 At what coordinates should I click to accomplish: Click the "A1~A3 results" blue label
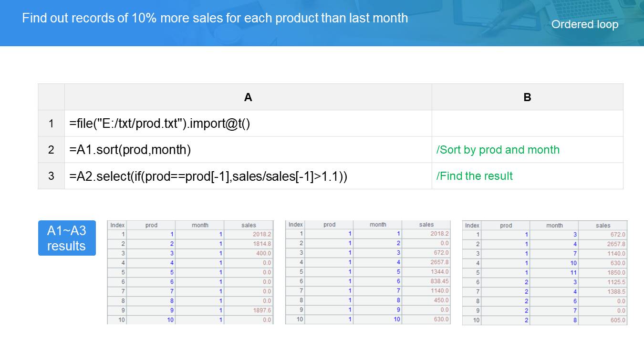67,238
